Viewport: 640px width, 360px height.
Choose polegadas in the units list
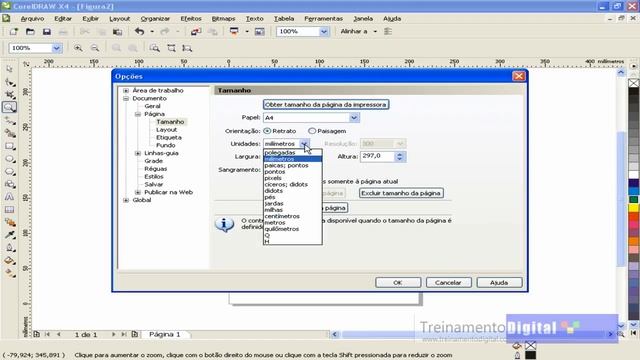(293, 153)
